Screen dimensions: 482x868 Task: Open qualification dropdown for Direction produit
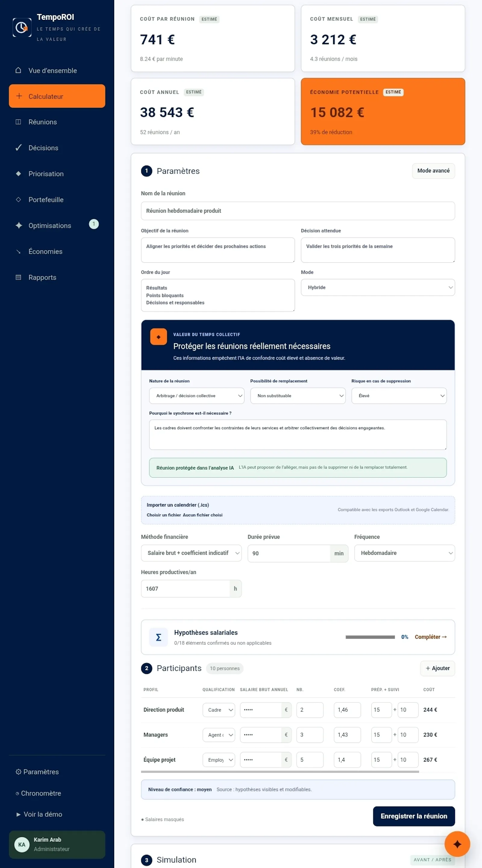219,710
